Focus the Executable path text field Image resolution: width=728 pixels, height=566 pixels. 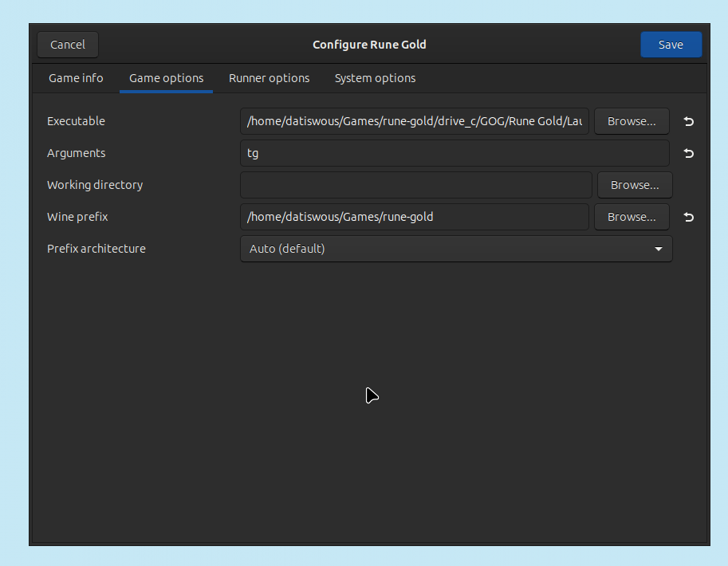point(414,121)
